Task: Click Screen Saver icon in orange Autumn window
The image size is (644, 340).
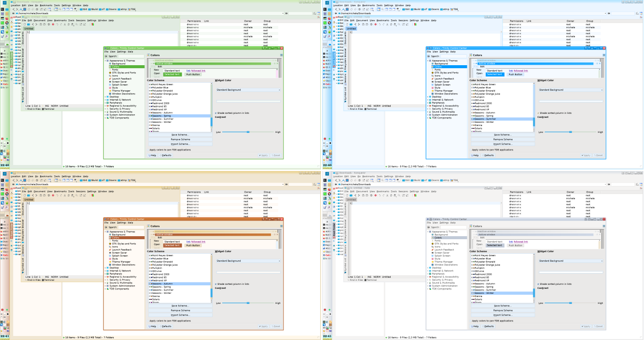Action: [110, 253]
